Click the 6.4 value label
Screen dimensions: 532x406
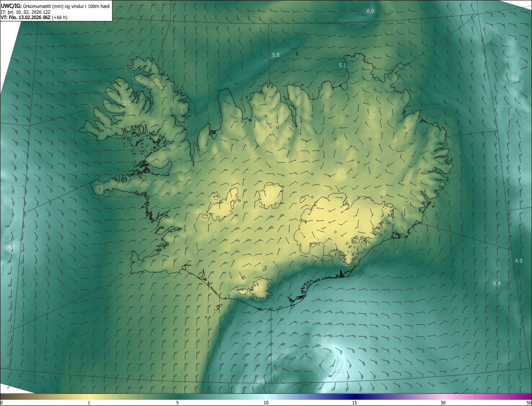[x=497, y=283]
